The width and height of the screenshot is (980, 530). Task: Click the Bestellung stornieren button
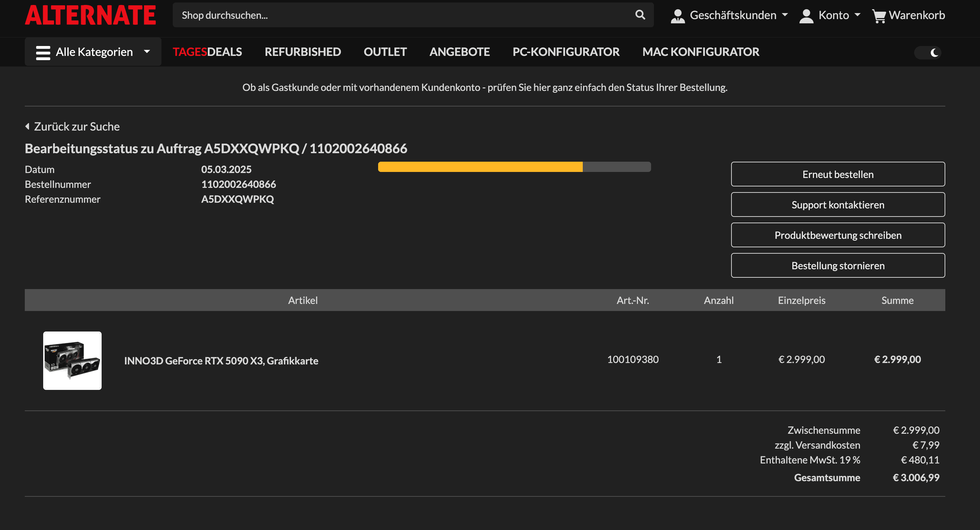point(837,265)
